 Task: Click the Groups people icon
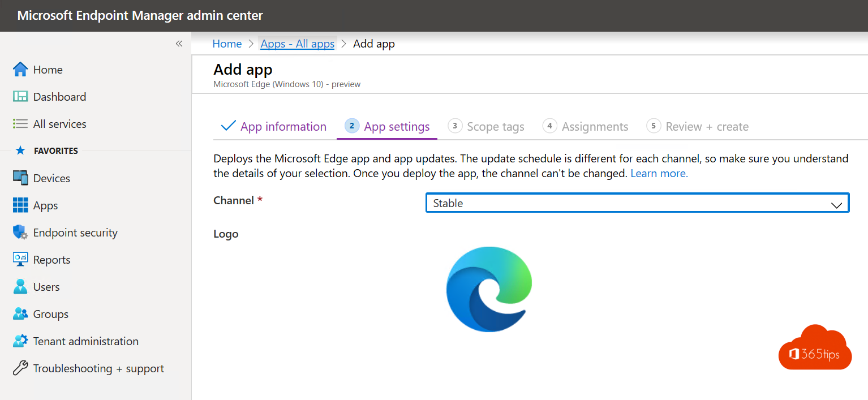click(x=20, y=314)
